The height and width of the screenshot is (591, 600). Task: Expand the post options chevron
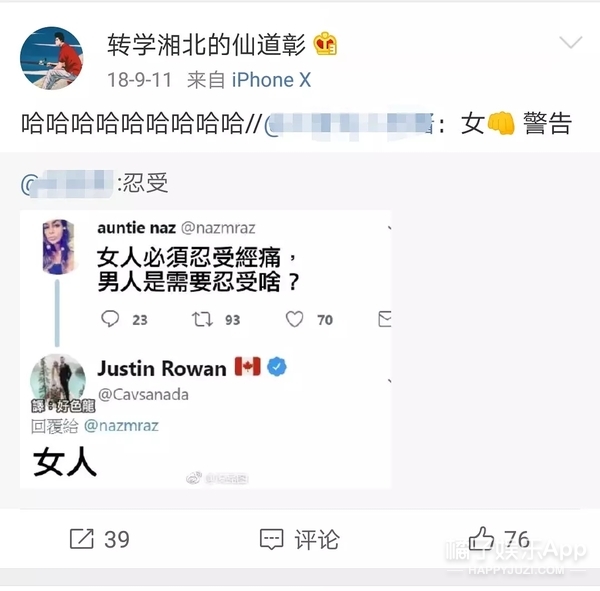571,42
